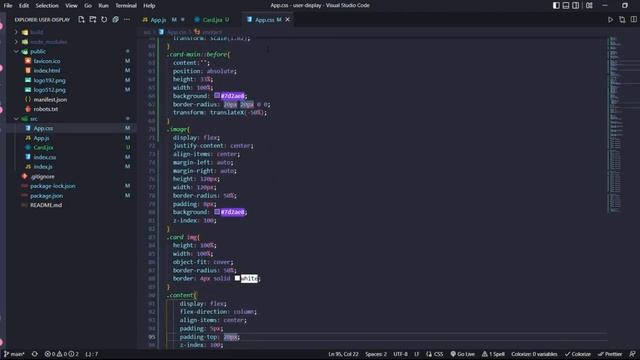
Task: Open logo192.png in Explorer
Action: (x=49, y=80)
